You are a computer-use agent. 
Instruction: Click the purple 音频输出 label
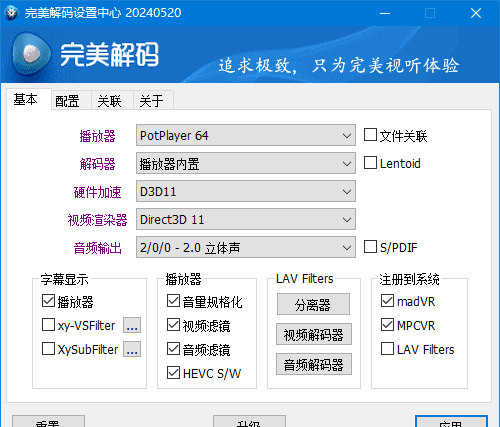97,248
